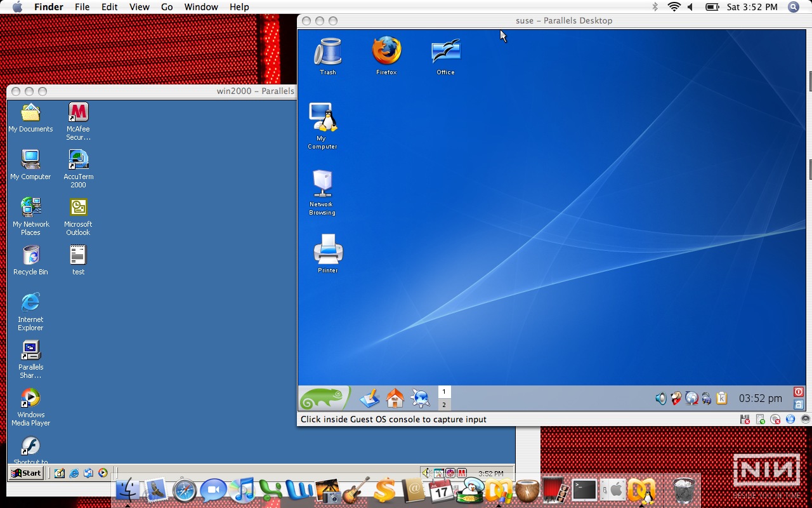
Task: Click the Windows 2000 Start button
Action: click(26, 473)
